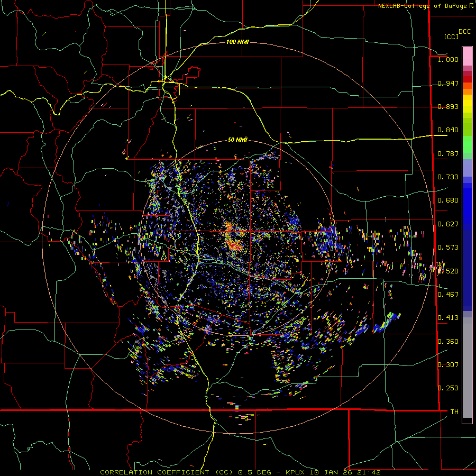Click the 0.307 color scale value
This screenshot has height=476, width=476.
tap(448, 365)
